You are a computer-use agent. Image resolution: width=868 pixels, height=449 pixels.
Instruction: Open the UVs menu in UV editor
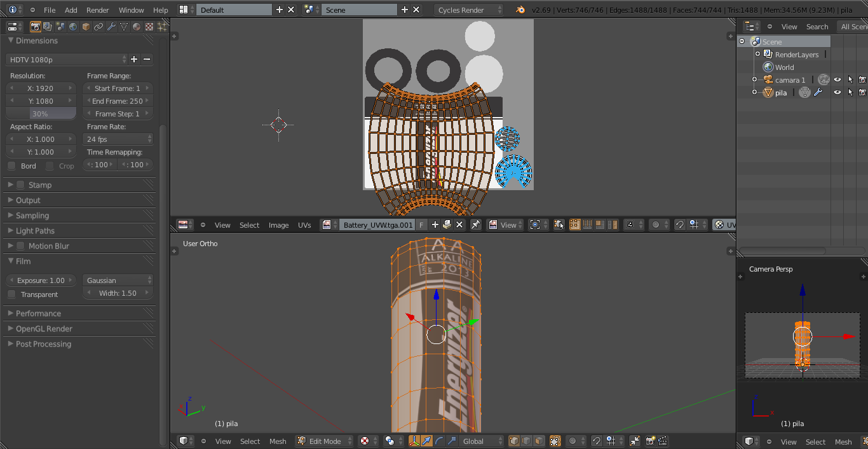point(304,225)
